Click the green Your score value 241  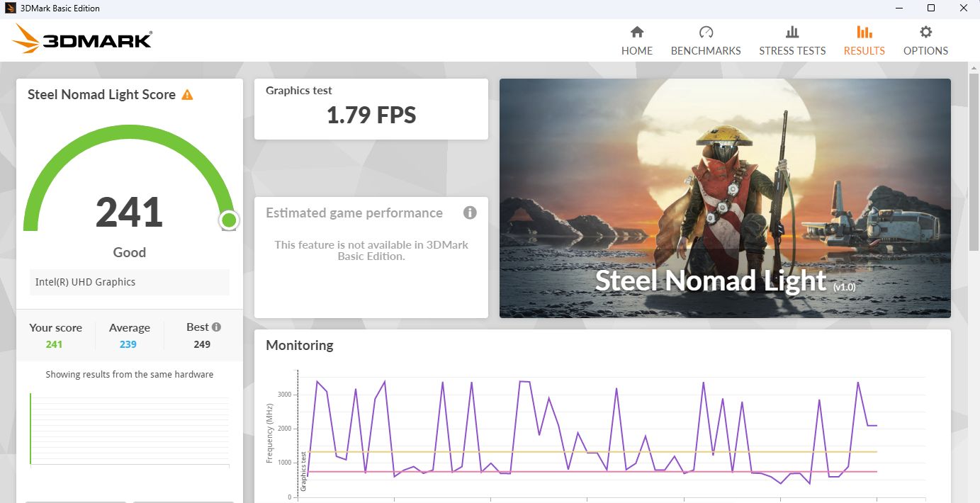[54, 344]
